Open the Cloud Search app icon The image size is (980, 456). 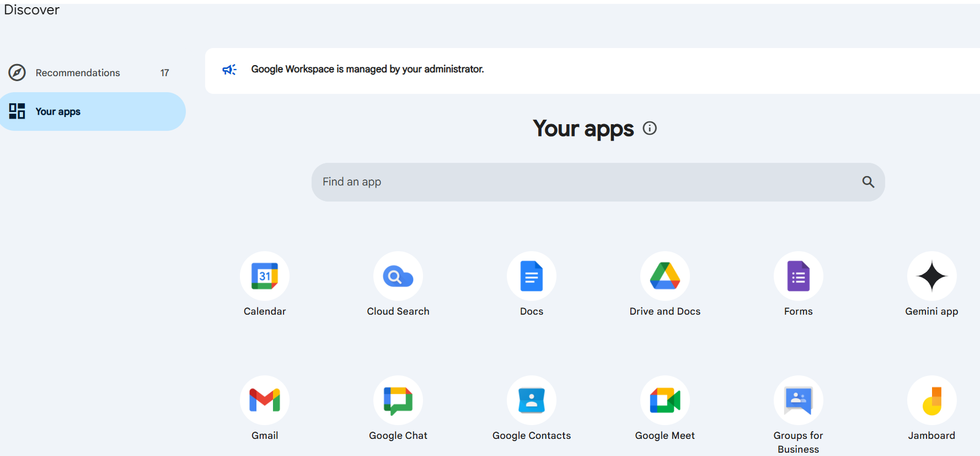pos(398,276)
